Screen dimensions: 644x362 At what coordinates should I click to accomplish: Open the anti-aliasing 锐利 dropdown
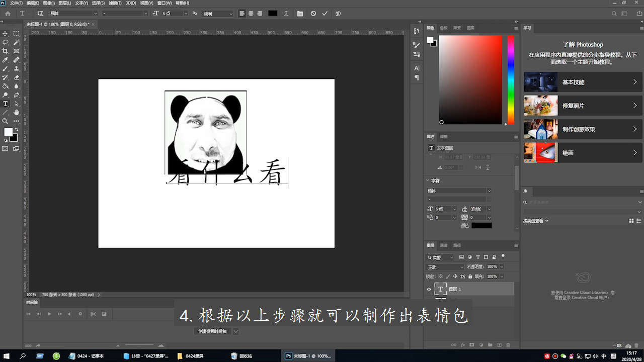click(218, 14)
